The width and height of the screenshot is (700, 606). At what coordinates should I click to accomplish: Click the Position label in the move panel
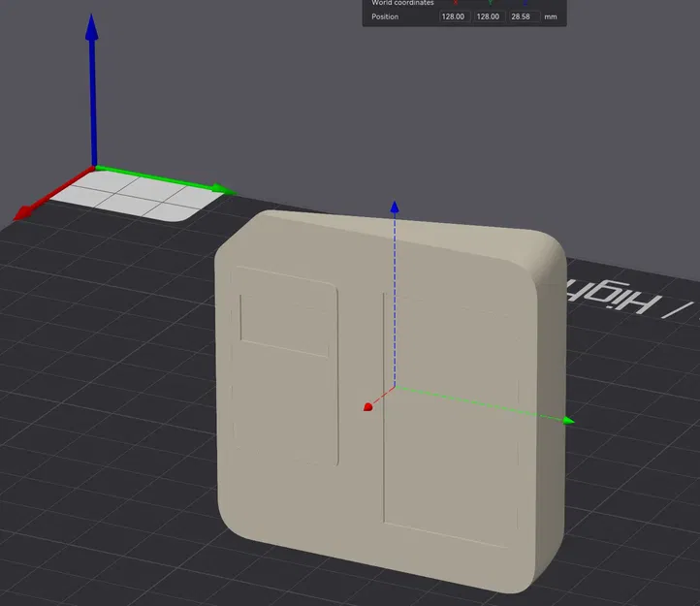pos(385,16)
